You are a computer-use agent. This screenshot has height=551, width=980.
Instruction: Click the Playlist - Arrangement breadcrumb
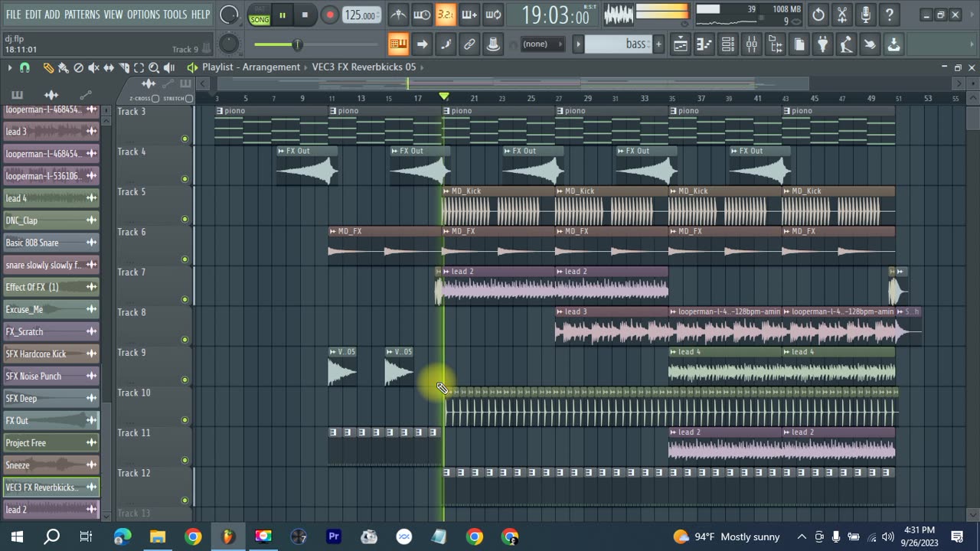[x=251, y=67]
